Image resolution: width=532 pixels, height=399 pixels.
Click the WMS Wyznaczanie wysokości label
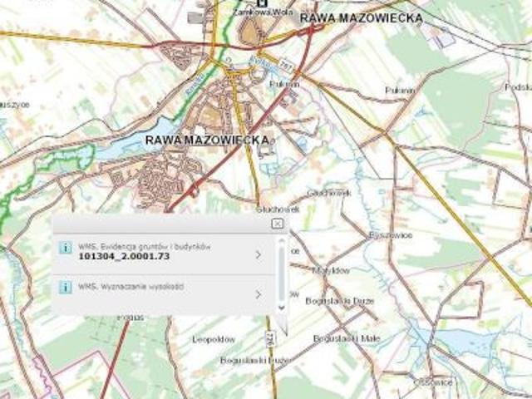(x=131, y=287)
